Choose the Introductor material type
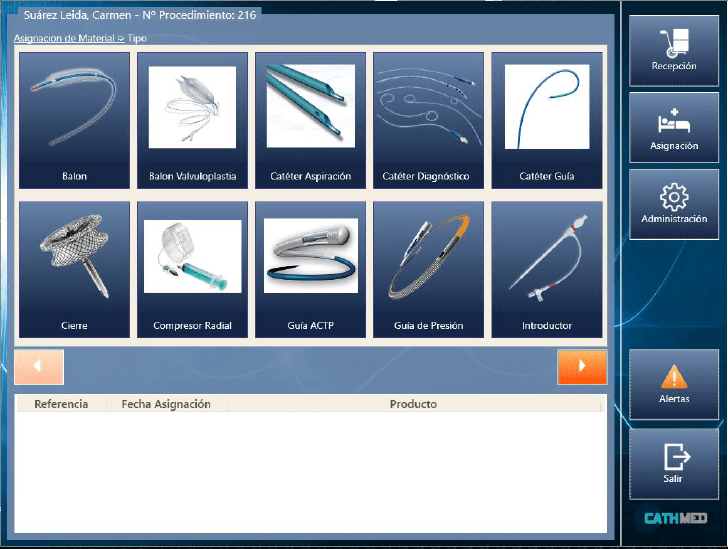Image resolution: width=728 pixels, height=549 pixels. coord(546,270)
